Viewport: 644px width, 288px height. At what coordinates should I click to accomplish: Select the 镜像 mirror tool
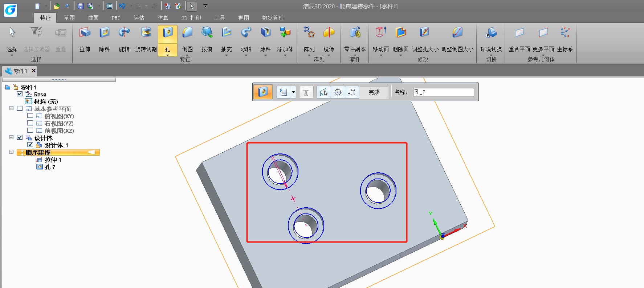coord(329,40)
